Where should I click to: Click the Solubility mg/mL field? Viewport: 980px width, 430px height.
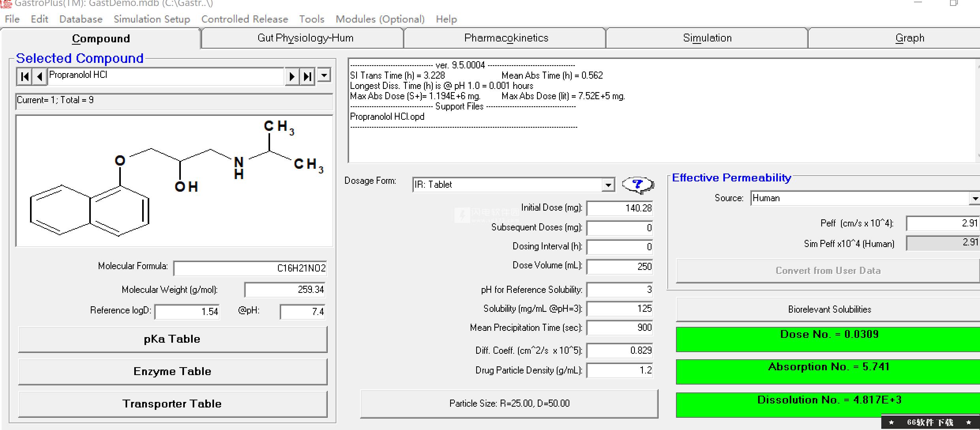pyautogui.click(x=620, y=309)
